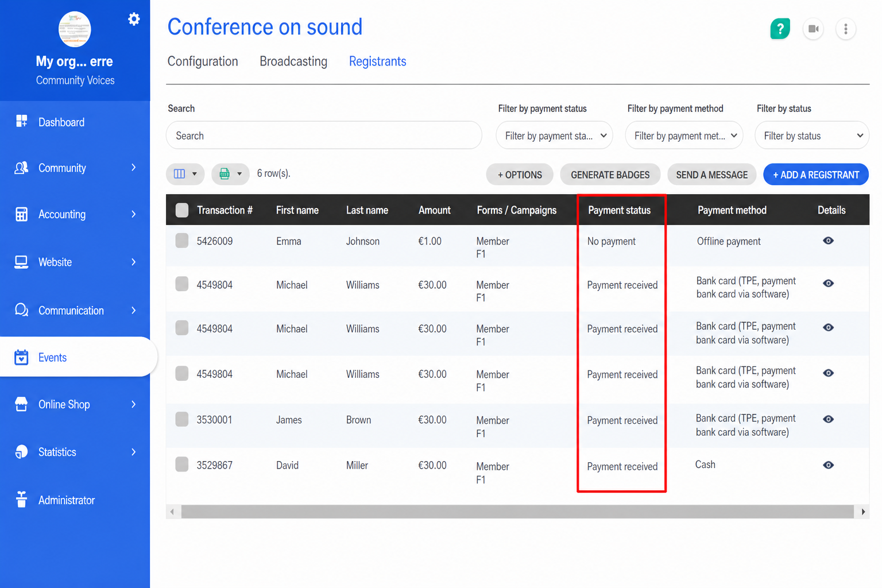Open the Filter by payment status dropdown

pos(555,136)
